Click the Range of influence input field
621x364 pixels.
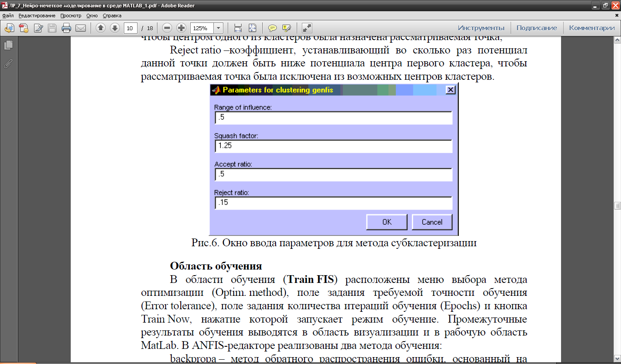[x=334, y=118]
